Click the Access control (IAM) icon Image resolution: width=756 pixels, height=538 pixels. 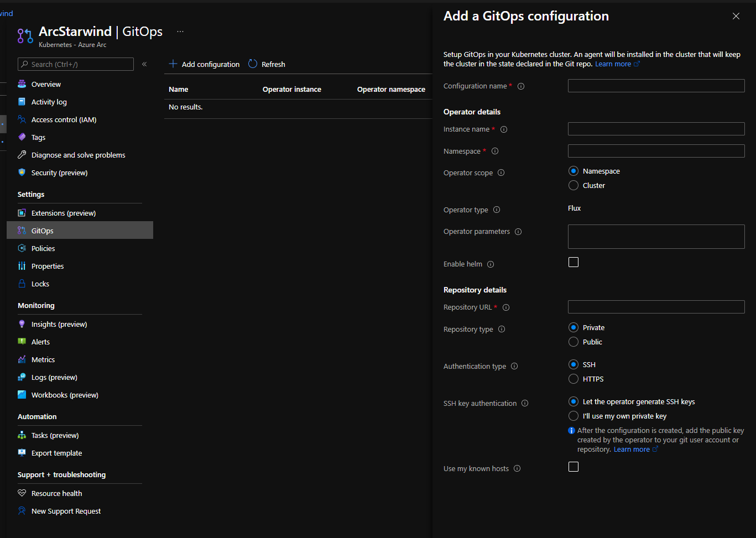click(x=22, y=119)
